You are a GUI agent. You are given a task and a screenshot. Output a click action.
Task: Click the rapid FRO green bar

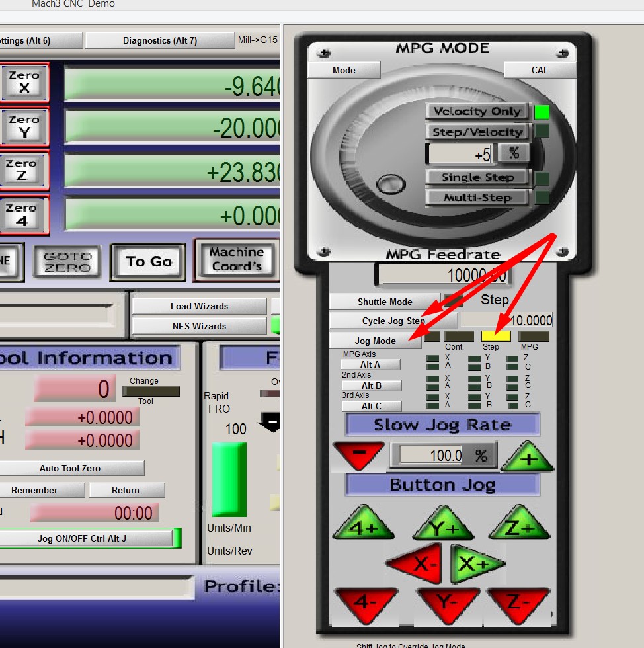(229, 479)
